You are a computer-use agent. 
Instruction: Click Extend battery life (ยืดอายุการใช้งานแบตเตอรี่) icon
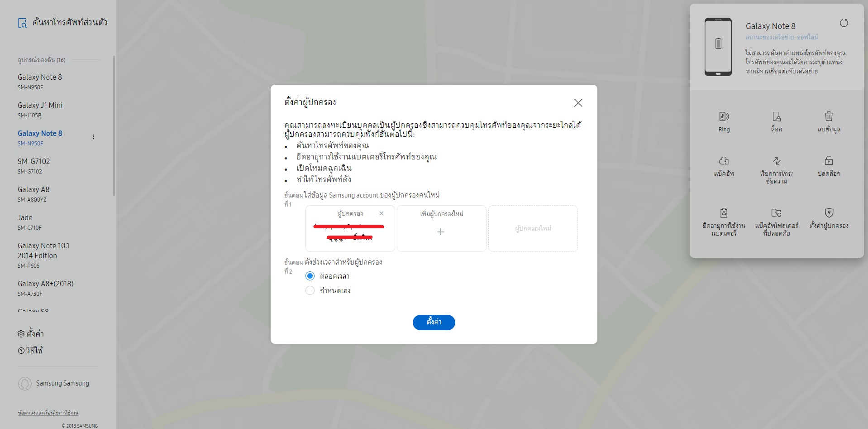[x=724, y=213]
